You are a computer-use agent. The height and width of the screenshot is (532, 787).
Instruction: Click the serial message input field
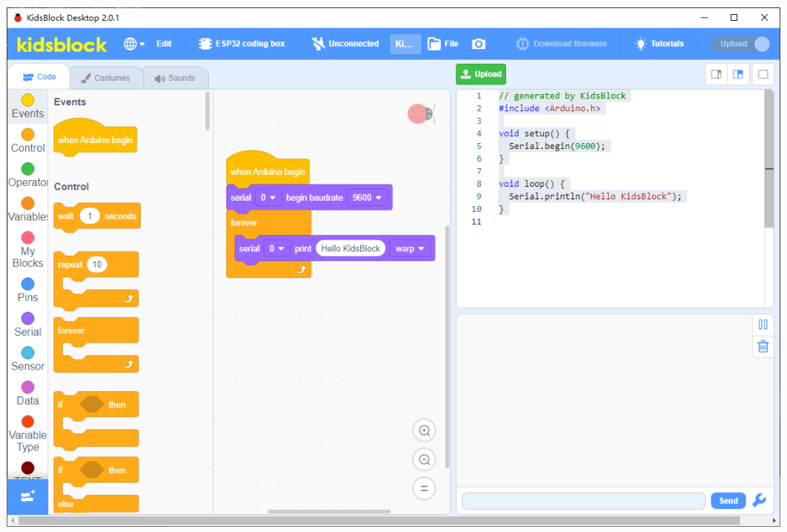coord(583,501)
